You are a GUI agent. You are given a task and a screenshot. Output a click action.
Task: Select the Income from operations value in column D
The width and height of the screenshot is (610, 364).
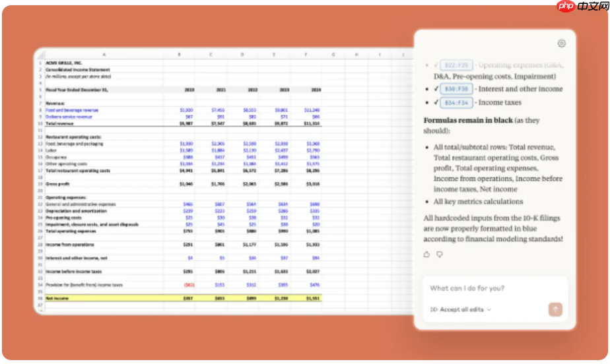pos(250,245)
